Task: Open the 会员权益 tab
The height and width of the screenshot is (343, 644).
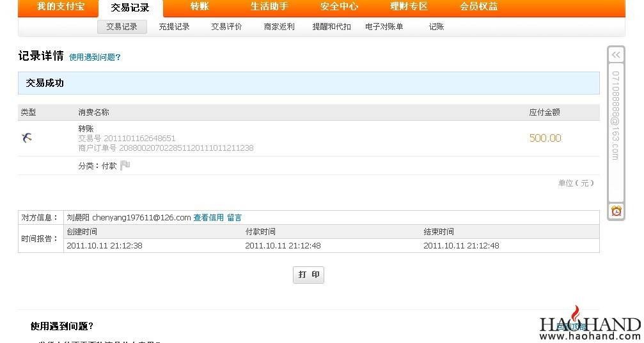Action: (479, 6)
